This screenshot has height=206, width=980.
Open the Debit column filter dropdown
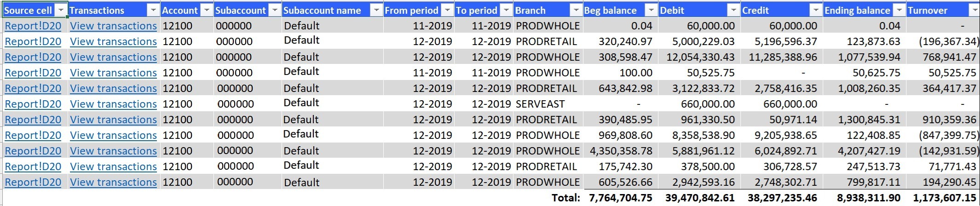(x=733, y=10)
